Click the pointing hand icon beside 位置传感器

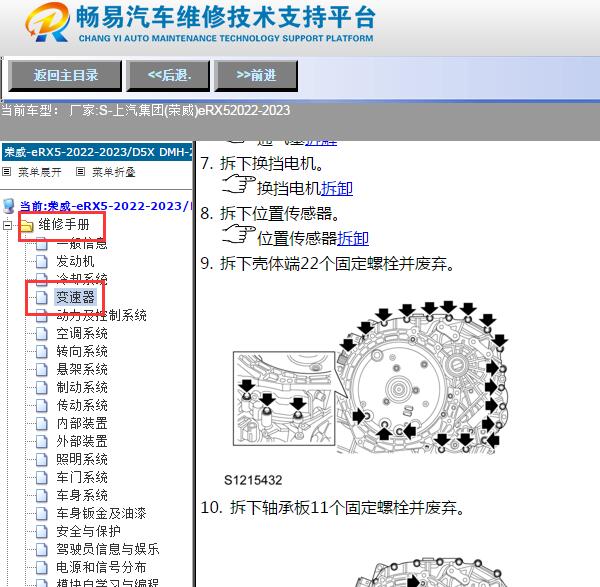pyautogui.click(x=239, y=234)
